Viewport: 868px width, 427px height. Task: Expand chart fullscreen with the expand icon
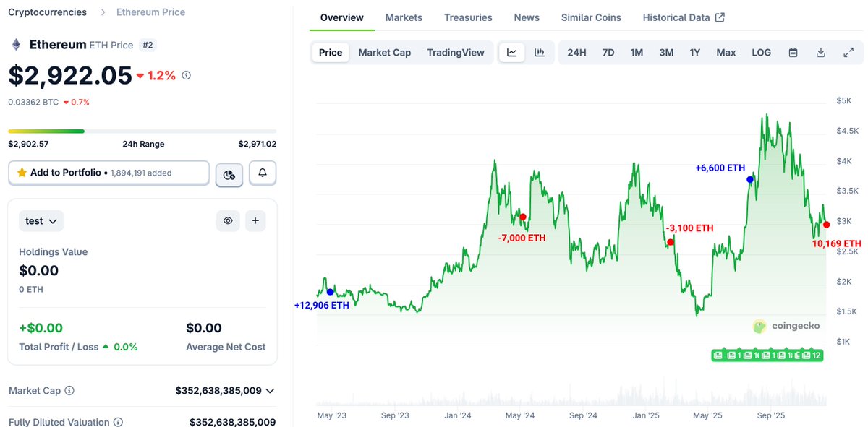848,52
